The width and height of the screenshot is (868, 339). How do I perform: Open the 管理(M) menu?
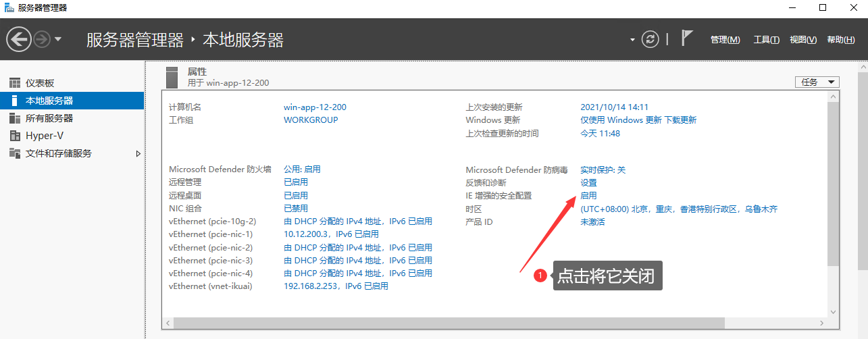[725, 40]
